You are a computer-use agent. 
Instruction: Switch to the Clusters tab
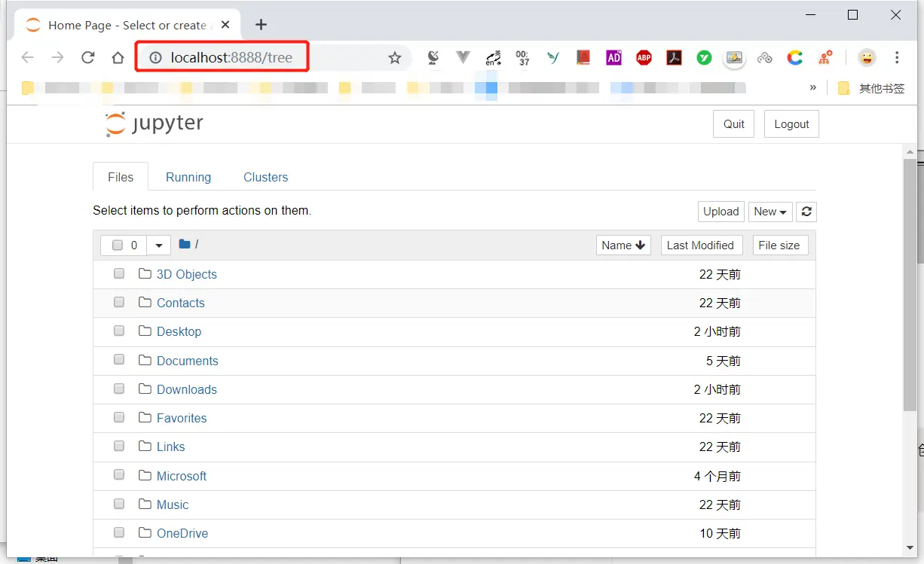pyautogui.click(x=265, y=177)
